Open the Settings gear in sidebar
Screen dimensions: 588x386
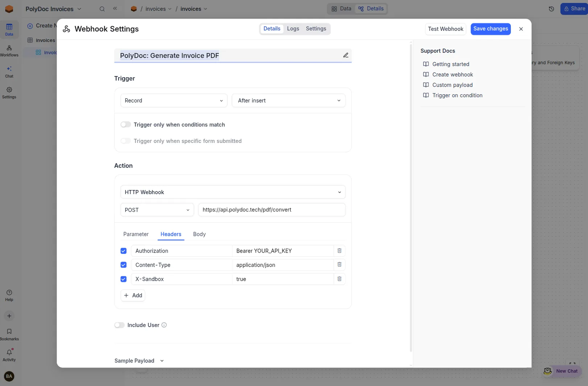(9, 93)
